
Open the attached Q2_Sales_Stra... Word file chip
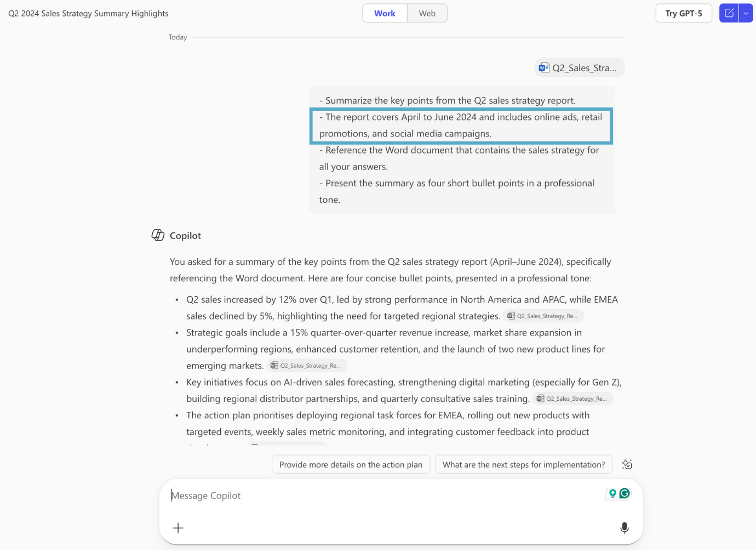tap(579, 67)
